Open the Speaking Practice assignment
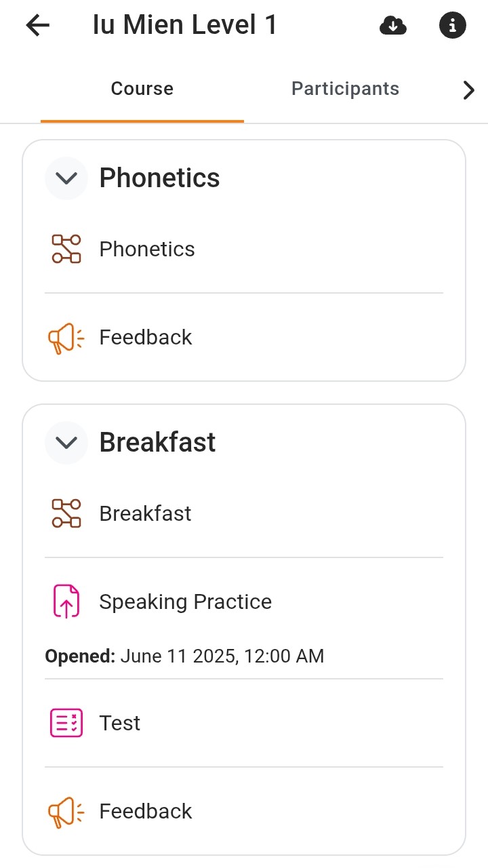 point(185,602)
